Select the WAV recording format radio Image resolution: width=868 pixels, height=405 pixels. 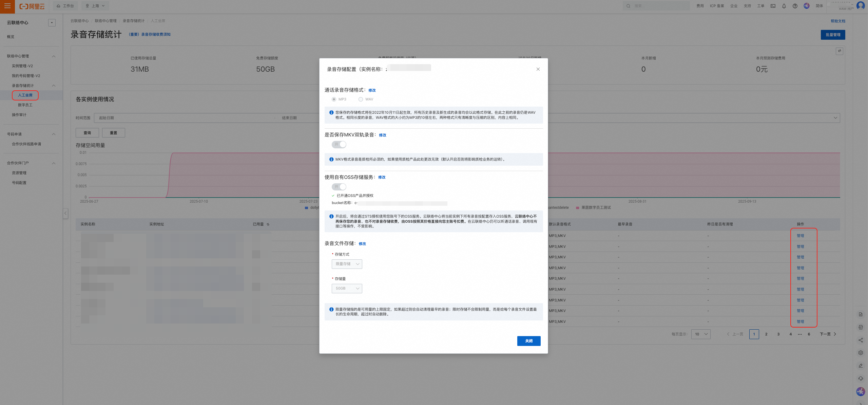[361, 99]
